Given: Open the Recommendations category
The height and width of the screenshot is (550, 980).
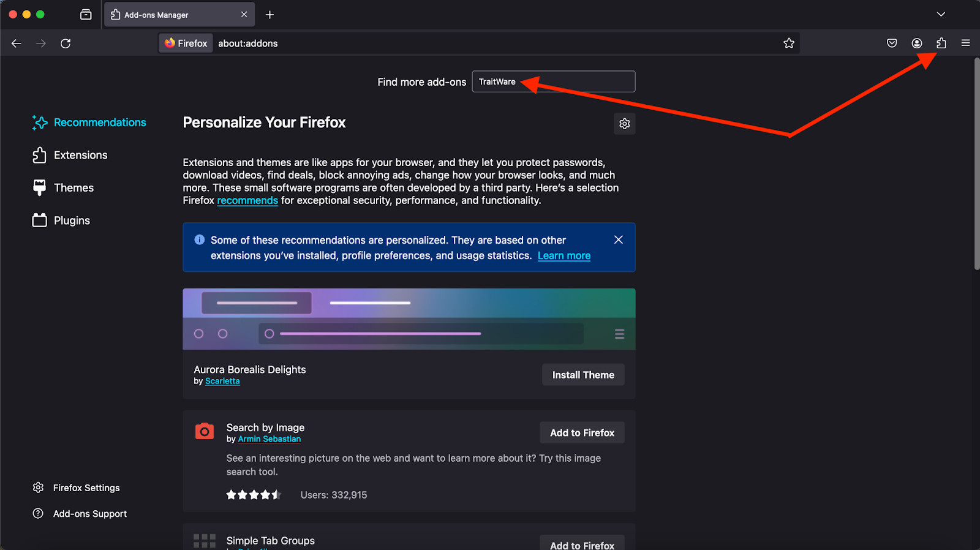Looking at the screenshot, I should pyautogui.click(x=89, y=122).
